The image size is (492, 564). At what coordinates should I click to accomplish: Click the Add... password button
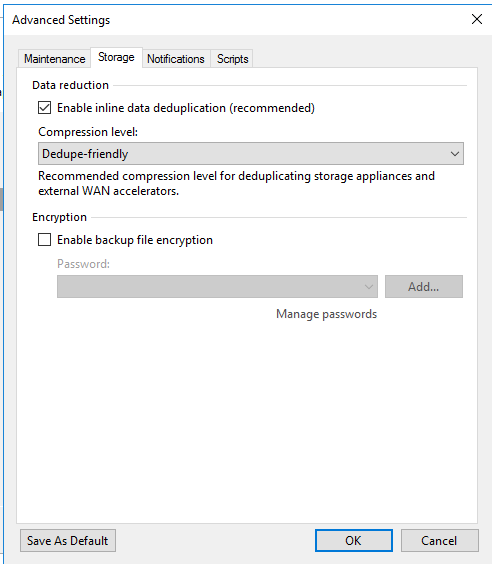tap(424, 286)
